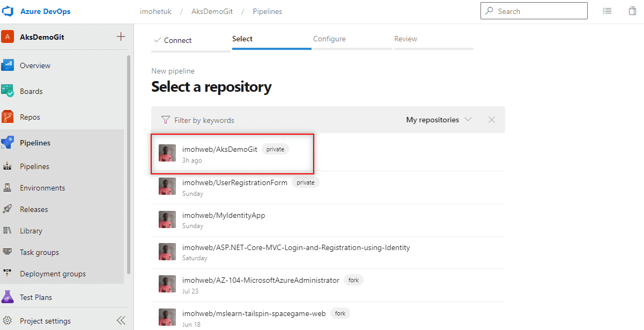Open the Pipelines breadcrumb link

pos(267,11)
